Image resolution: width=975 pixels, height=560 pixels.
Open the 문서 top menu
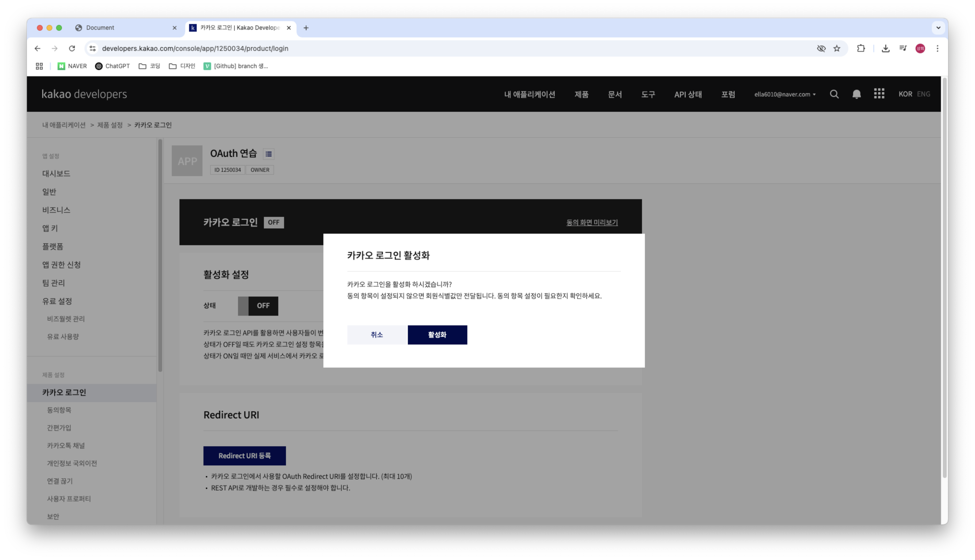[x=615, y=94]
